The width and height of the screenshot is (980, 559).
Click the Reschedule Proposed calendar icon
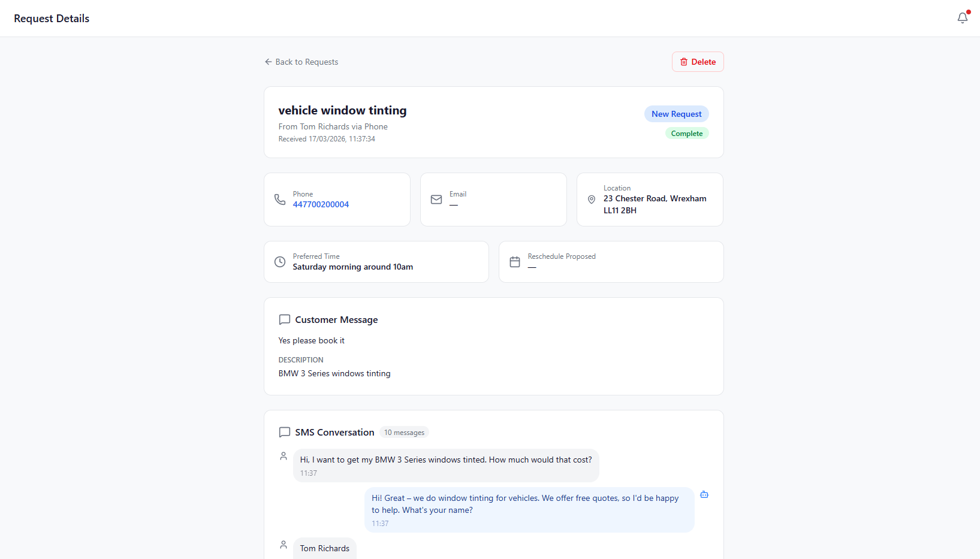click(x=515, y=262)
